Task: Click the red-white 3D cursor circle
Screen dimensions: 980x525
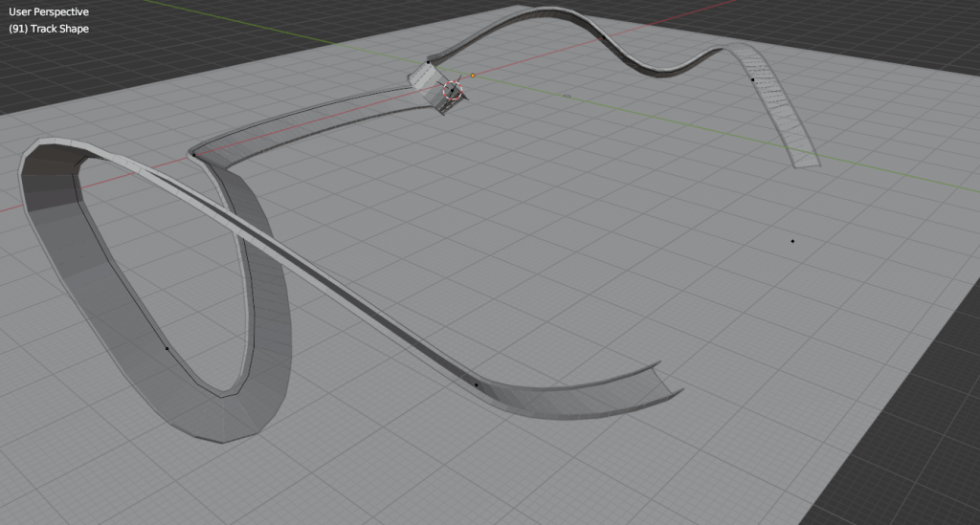Action: [x=452, y=91]
